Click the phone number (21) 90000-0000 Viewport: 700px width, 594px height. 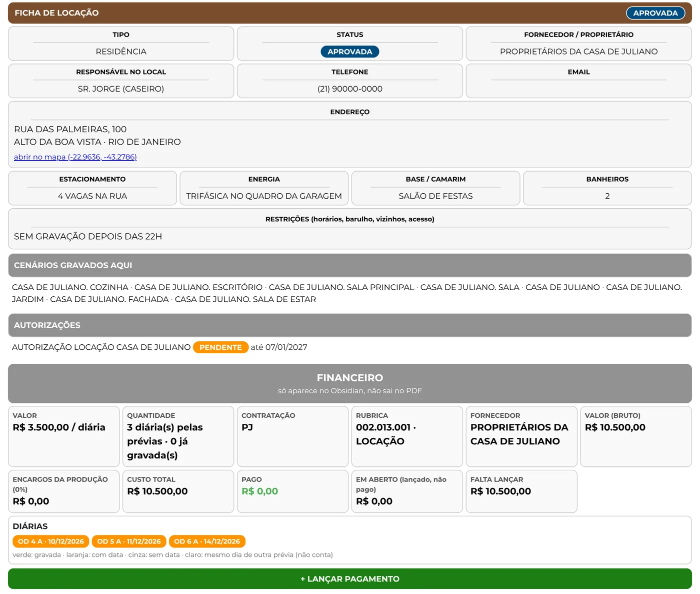click(350, 89)
